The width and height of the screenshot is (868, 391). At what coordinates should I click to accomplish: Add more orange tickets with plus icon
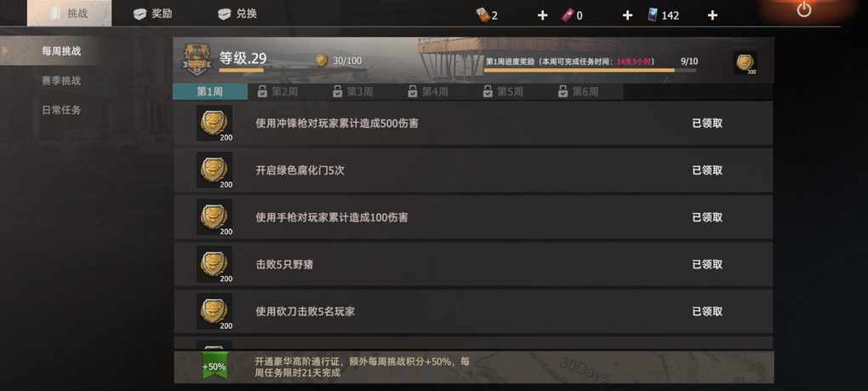pos(543,15)
